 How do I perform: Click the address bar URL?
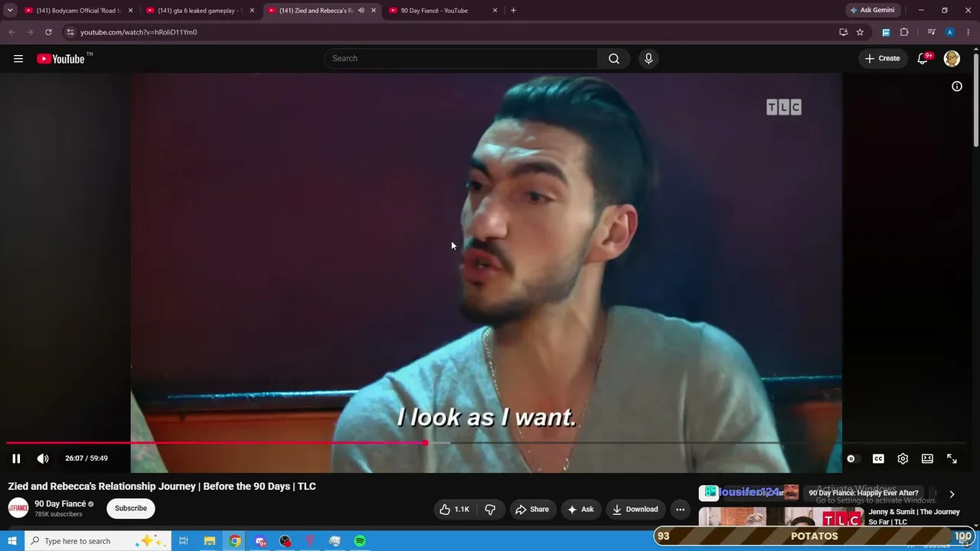(139, 32)
